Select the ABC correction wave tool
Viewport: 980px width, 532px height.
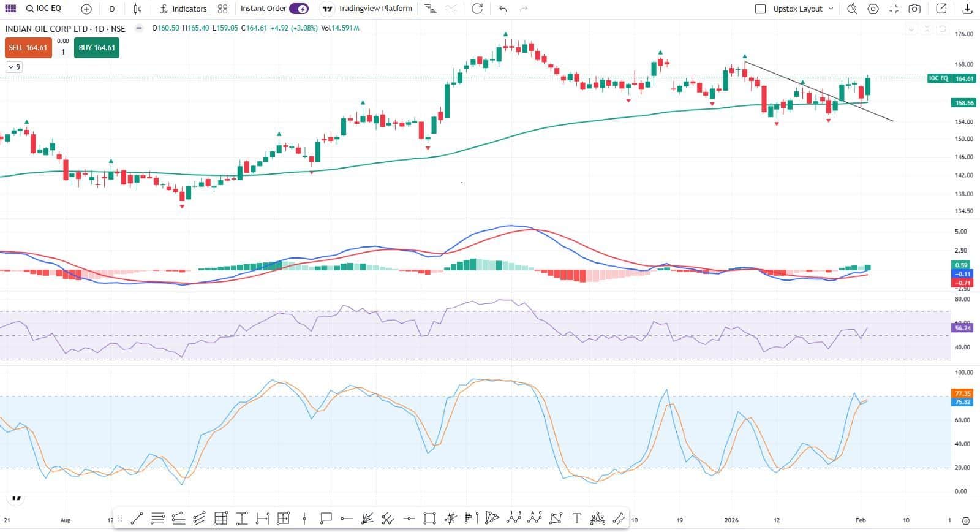[x=535, y=519]
